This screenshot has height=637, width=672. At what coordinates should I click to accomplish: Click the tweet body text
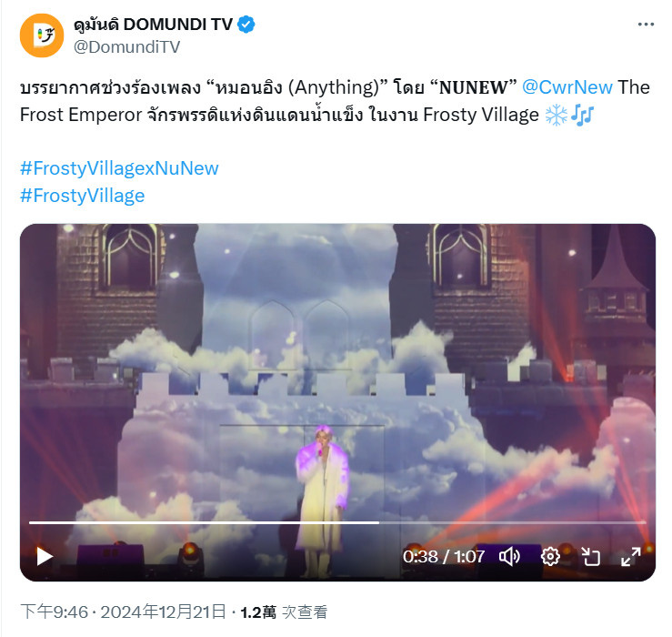pos(335,101)
